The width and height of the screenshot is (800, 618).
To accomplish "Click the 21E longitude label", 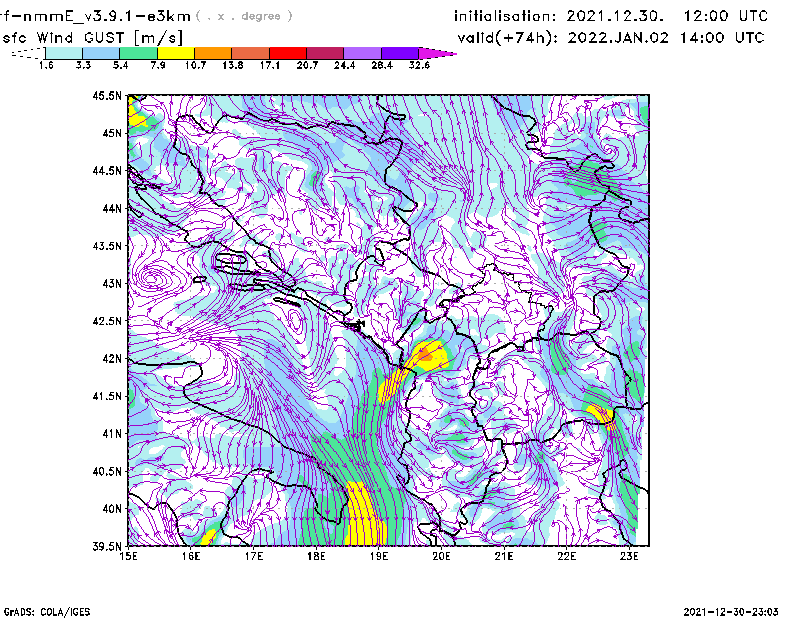I will [x=504, y=556].
